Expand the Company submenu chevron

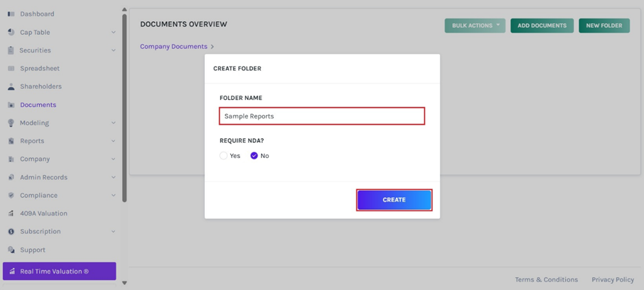coord(113,159)
